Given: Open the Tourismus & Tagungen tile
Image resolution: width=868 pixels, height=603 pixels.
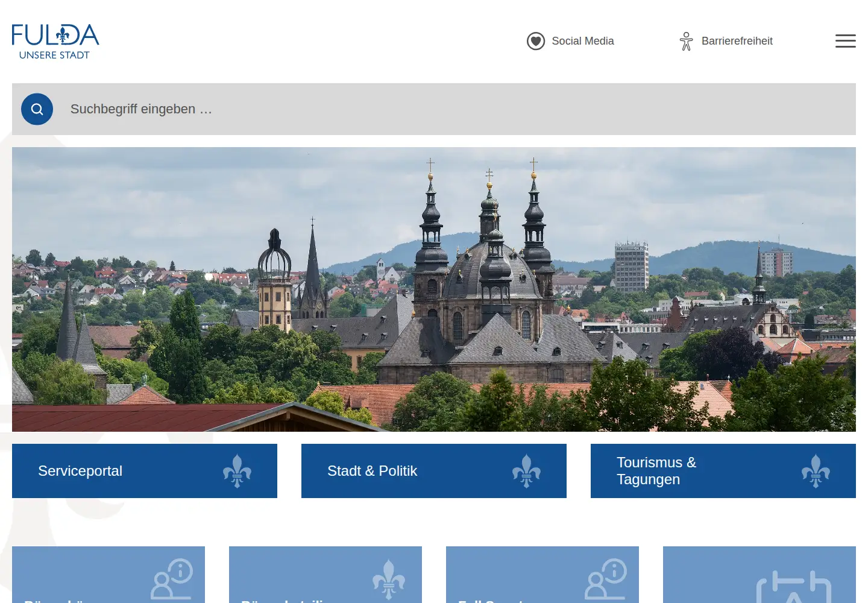Looking at the screenshot, I should coord(723,471).
